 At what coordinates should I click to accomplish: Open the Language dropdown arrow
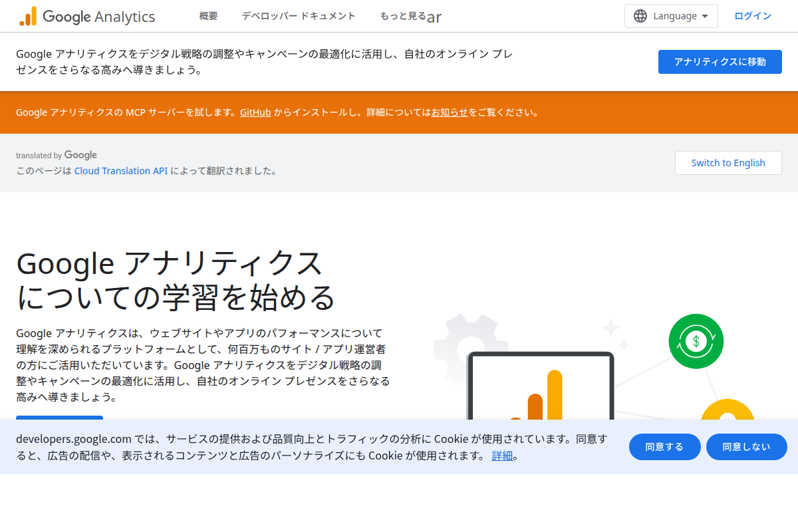705,16
